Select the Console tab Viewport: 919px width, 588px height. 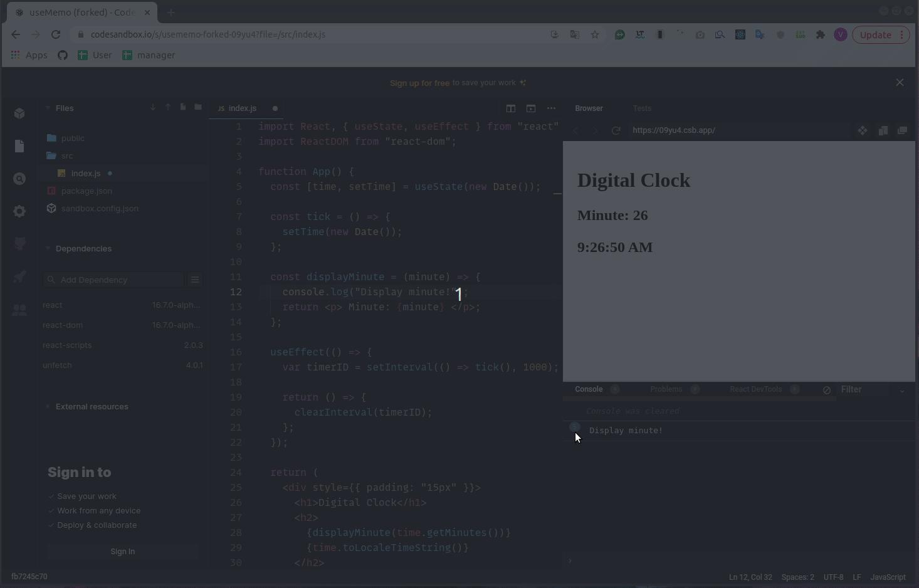point(589,389)
